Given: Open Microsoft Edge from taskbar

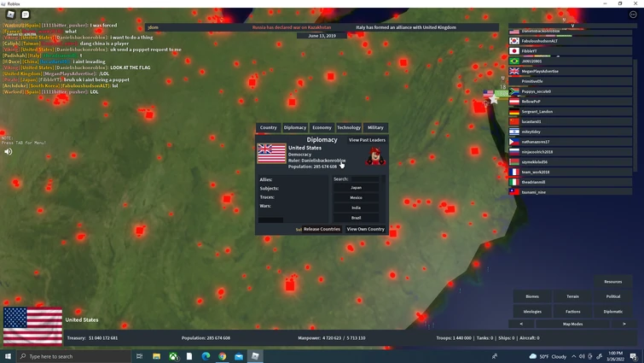Looking at the screenshot, I should [x=206, y=356].
